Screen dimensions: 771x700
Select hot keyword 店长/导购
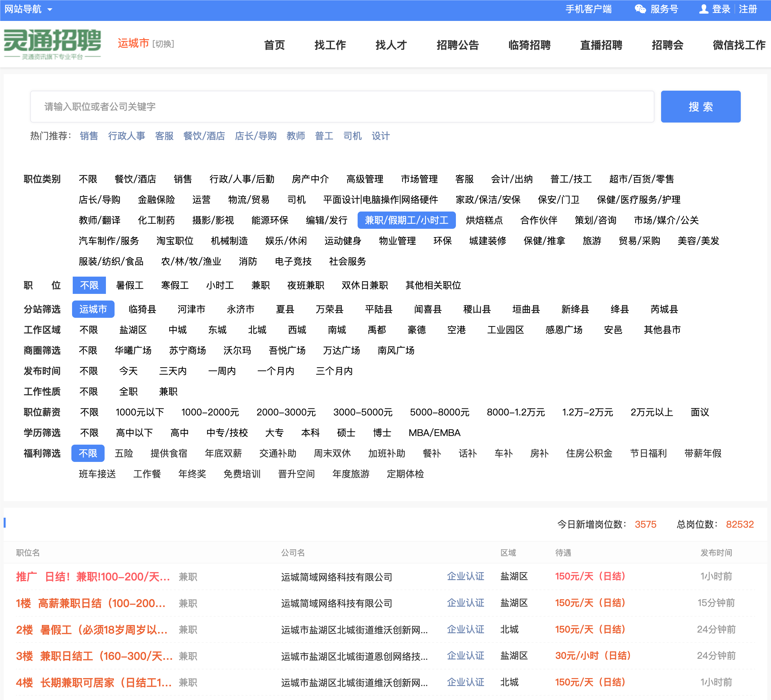[x=255, y=136]
